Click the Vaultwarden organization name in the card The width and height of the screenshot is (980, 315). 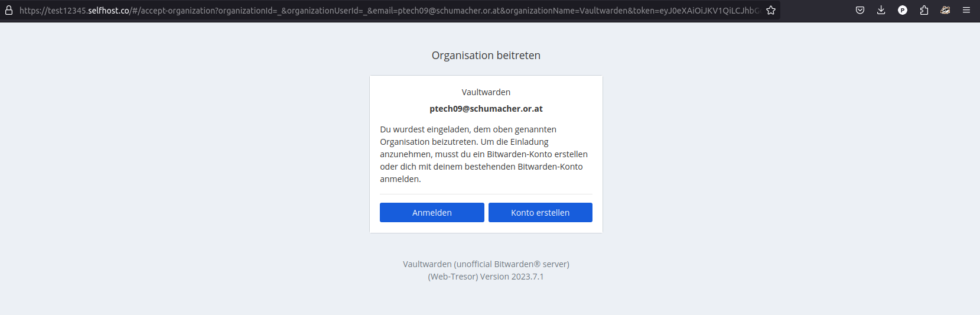tap(486, 92)
